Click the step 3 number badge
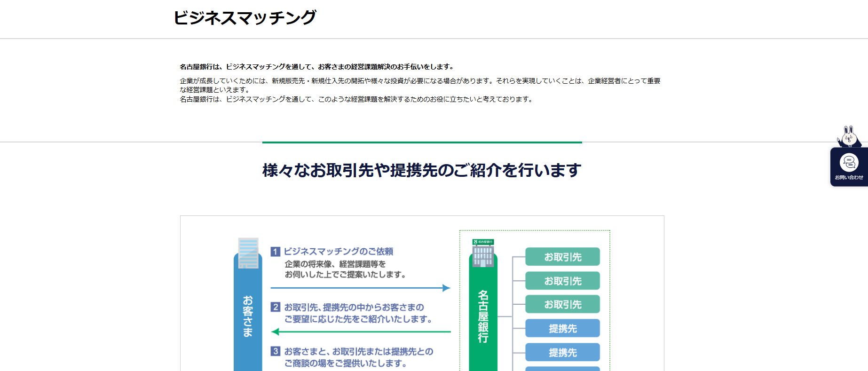The width and height of the screenshot is (868, 371). [x=276, y=351]
